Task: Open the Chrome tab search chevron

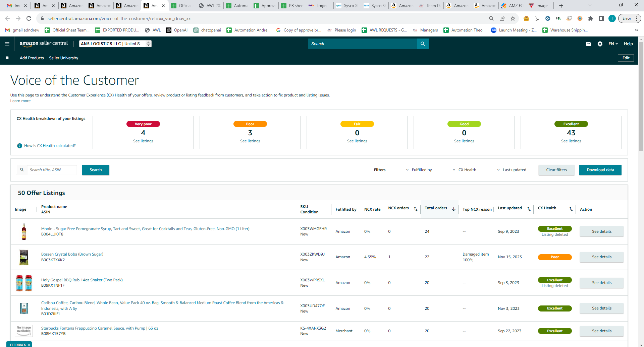Action: (x=590, y=5)
